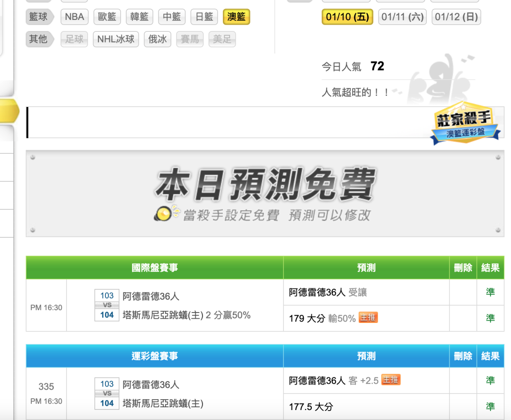Click team 塔斯馬尼亞跳蟻(主) in 運彩盤 match
Screen dimensions: 511x420
(163, 403)
